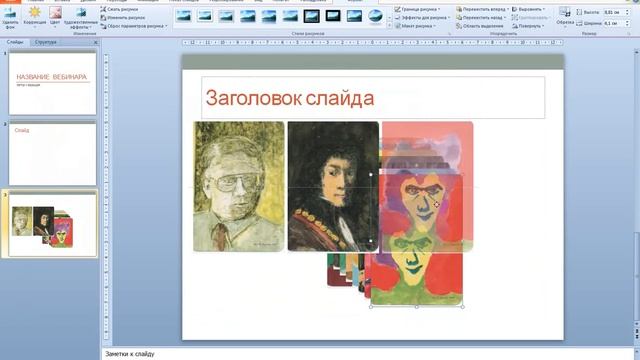Open the Цвет picture color menu
Image resolution: width=640 pixels, height=360 pixels.
tap(55, 18)
